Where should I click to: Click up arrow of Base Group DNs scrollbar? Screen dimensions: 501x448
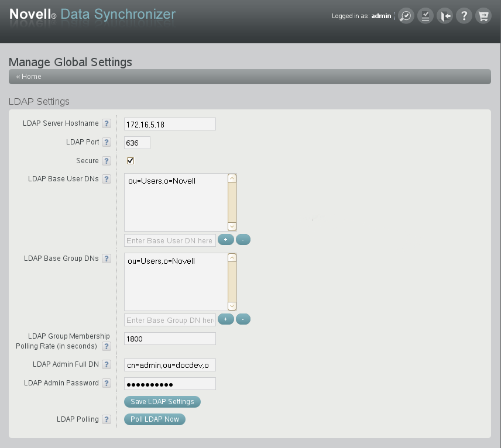pyautogui.click(x=232, y=258)
